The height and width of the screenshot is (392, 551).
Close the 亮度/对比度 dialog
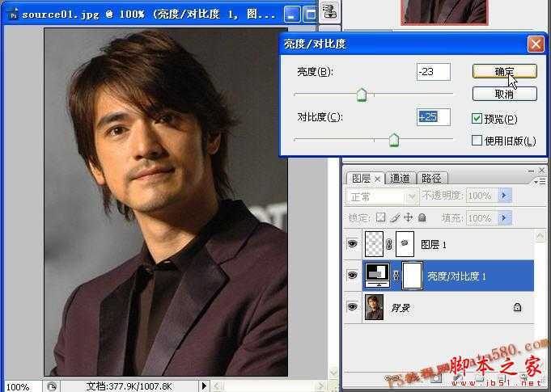coord(536,44)
